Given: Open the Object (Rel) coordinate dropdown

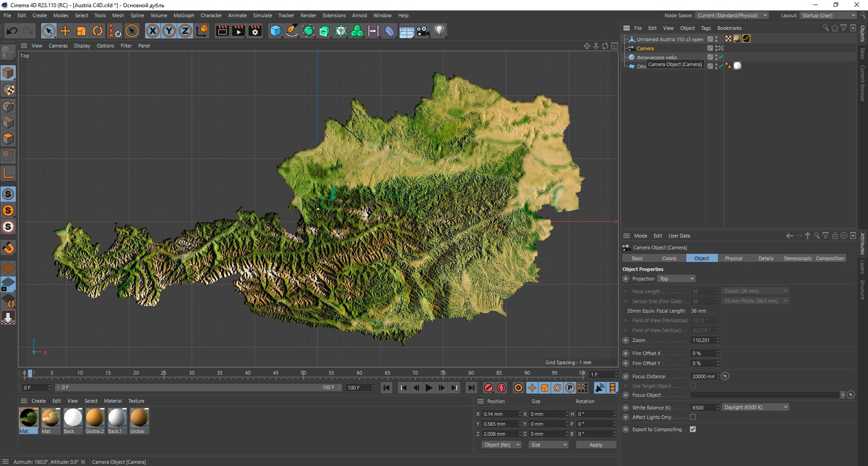Looking at the screenshot, I should pos(501,445).
